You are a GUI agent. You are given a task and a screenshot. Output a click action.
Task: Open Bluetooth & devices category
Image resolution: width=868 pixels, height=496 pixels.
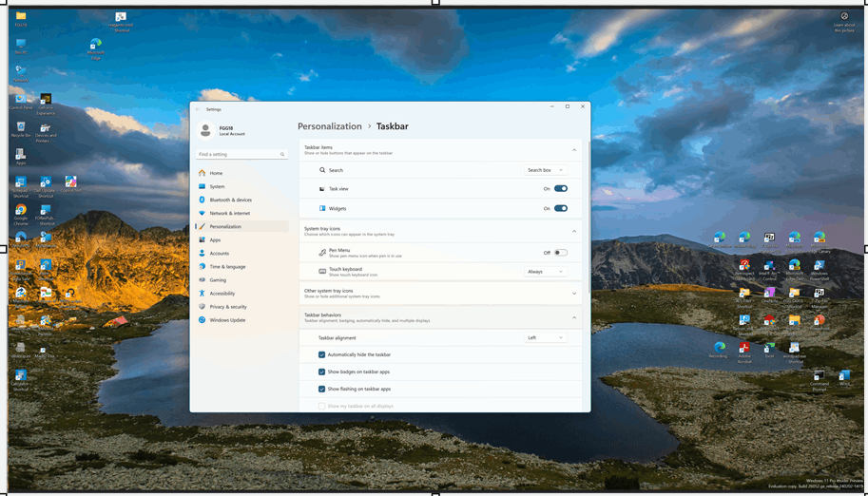[x=241, y=200]
